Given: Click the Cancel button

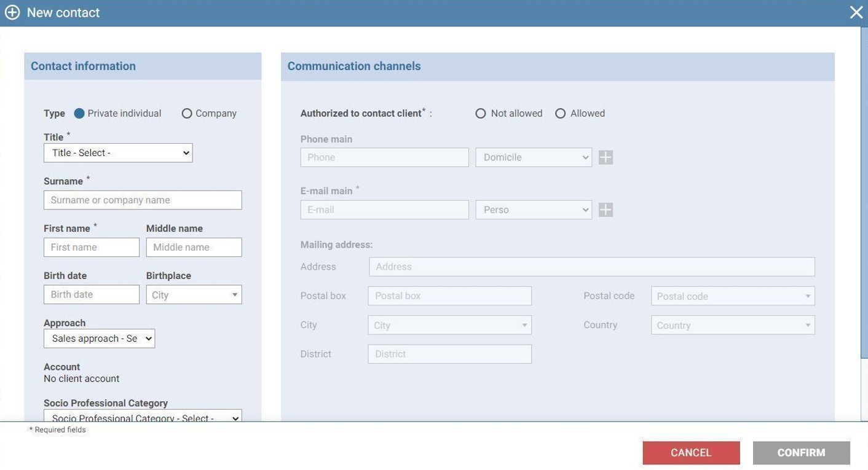Looking at the screenshot, I should point(691,453).
